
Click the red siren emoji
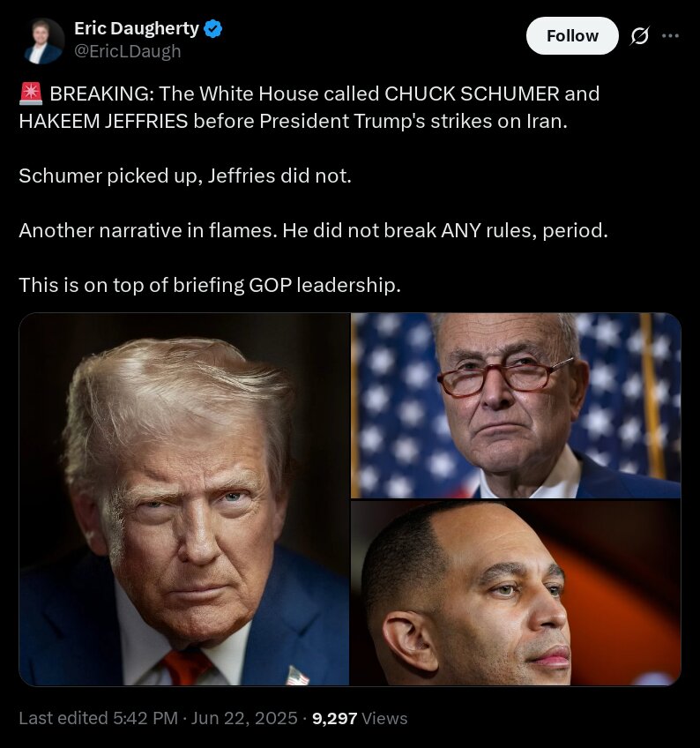tap(31, 93)
